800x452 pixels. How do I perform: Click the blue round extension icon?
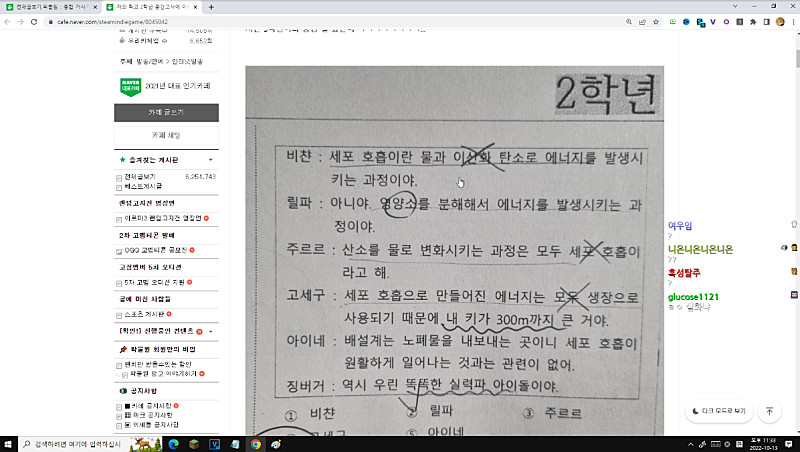point(686,22)
